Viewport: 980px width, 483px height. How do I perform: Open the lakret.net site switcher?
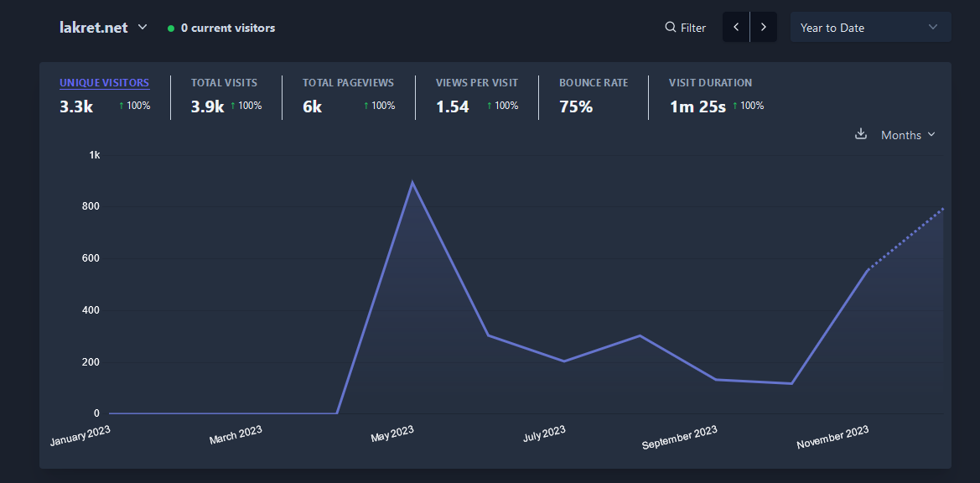point(103,27)
